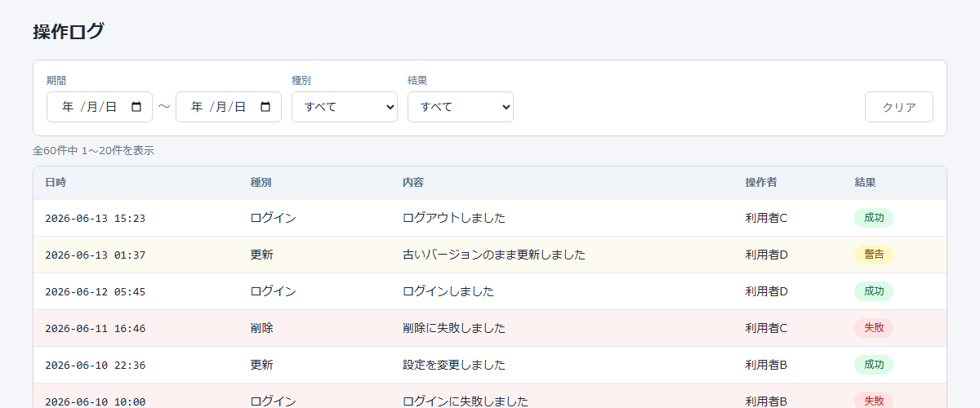Click 利用者D in the 05:45 row

coord(767,291)
